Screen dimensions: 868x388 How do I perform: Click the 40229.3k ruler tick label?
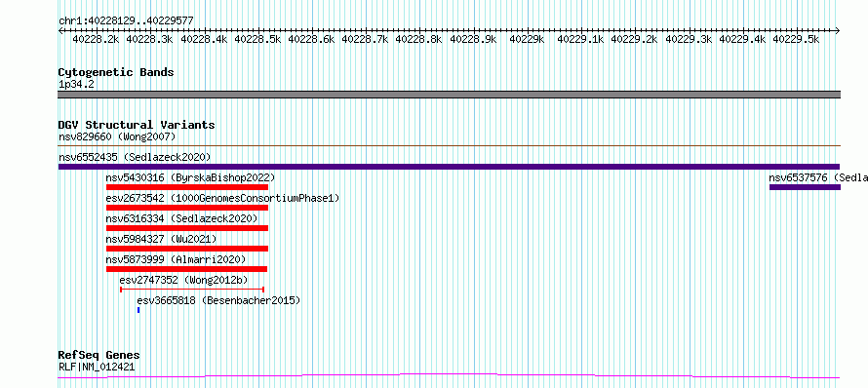point(689,39)
